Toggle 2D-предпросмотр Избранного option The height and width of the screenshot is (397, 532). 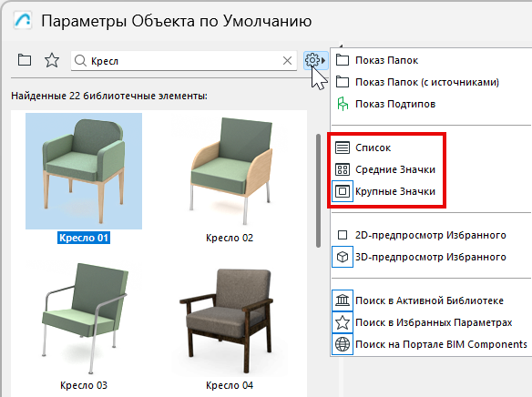(431, 235)
